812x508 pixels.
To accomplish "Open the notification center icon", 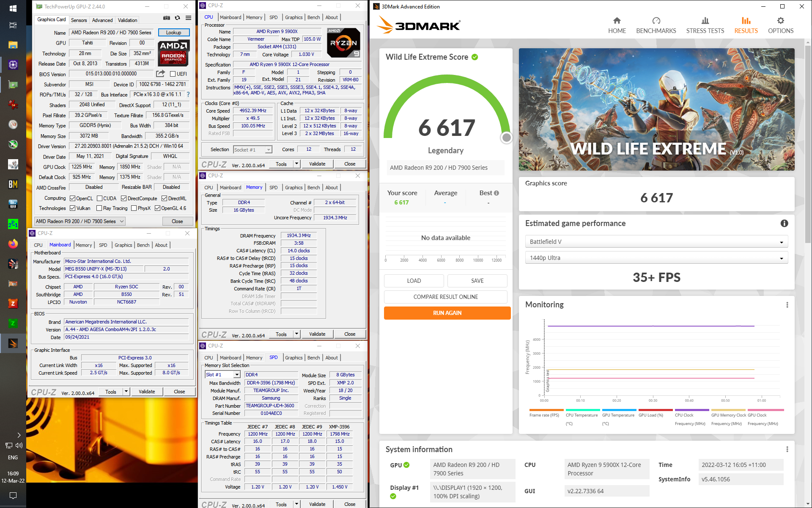I will click(13, 495).
